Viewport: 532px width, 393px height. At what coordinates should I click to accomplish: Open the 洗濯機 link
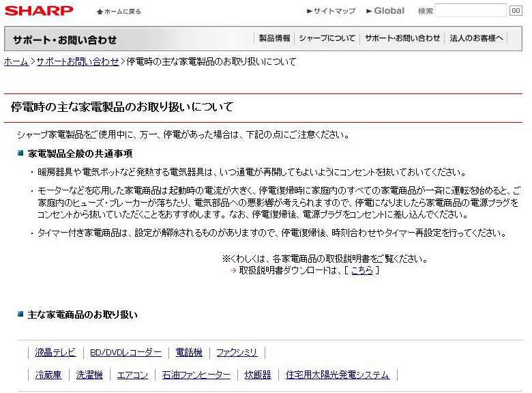pyautogui.click(x=89, y=375)
